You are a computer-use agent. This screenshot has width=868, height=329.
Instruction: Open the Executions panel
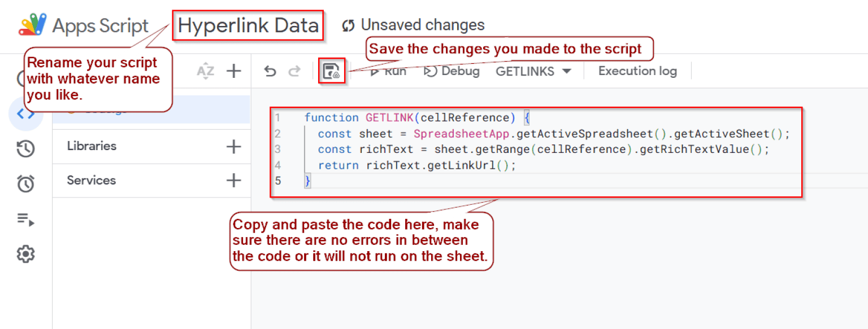25,220
